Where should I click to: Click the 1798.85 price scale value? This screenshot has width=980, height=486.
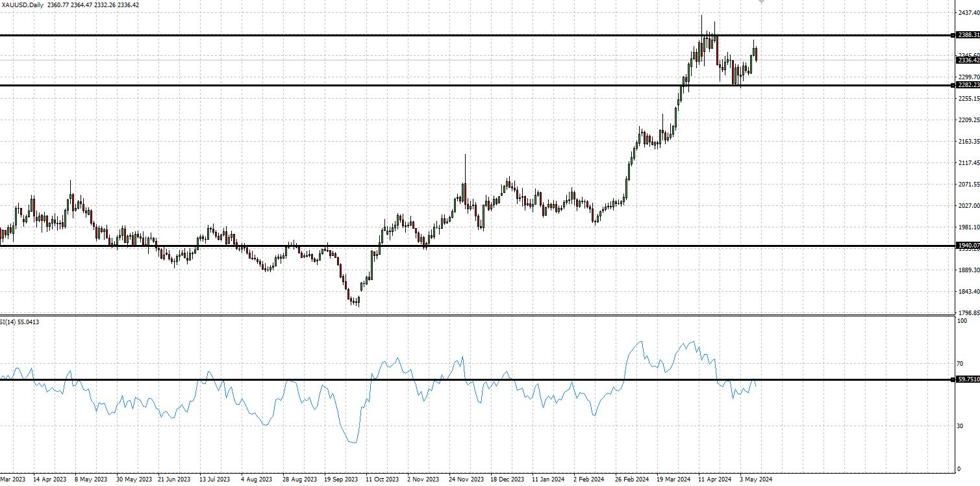(x=968, y=313)
